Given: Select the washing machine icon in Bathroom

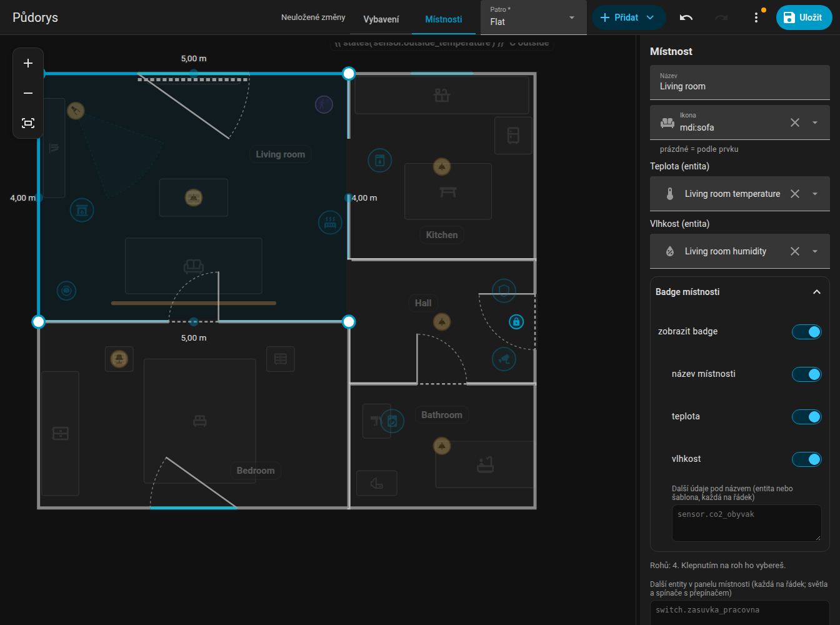Looking at the screenshot, I should pyautogui.click(x=392, y=421).
